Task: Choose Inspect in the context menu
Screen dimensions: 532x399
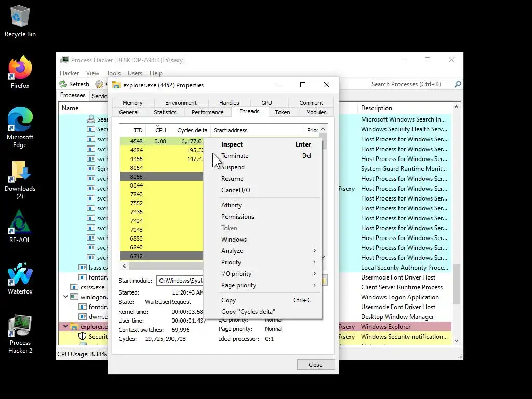Action: tap(263, 144)
